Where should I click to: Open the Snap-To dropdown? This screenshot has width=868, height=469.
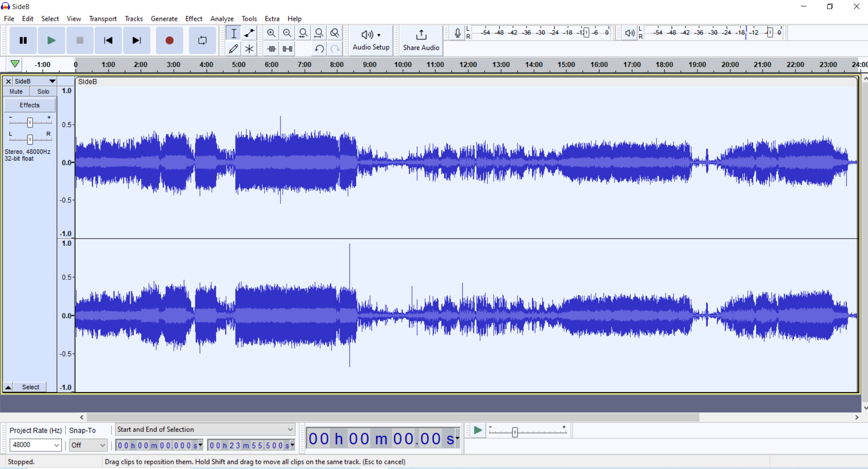coord(88,445)
